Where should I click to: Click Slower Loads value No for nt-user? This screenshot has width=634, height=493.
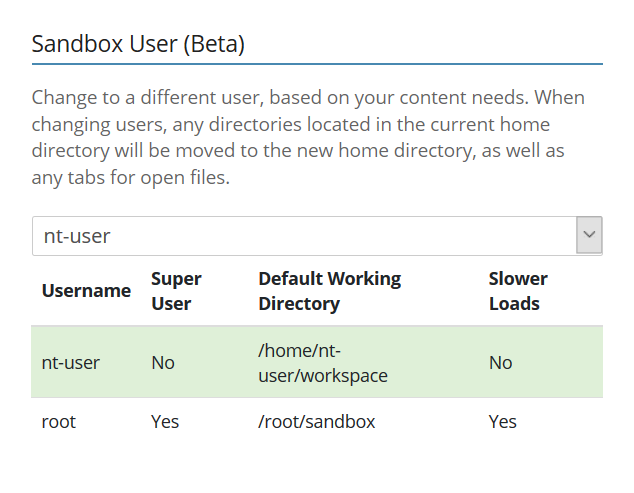pos(500,362)
